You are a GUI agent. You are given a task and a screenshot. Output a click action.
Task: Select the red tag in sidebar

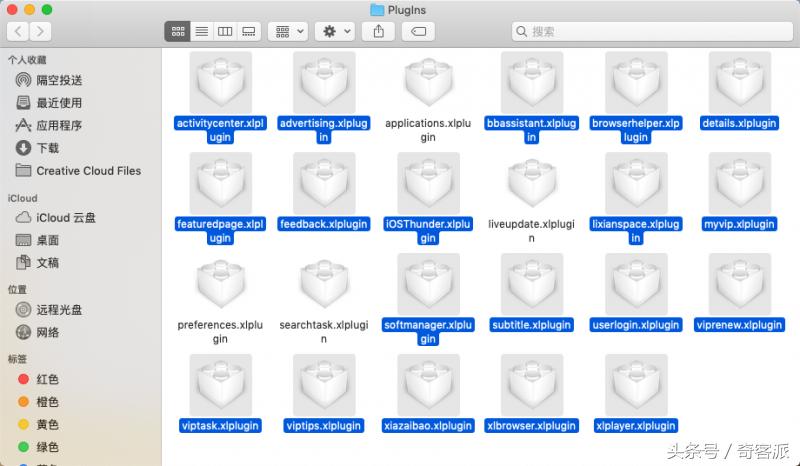(x=47, y=380)
